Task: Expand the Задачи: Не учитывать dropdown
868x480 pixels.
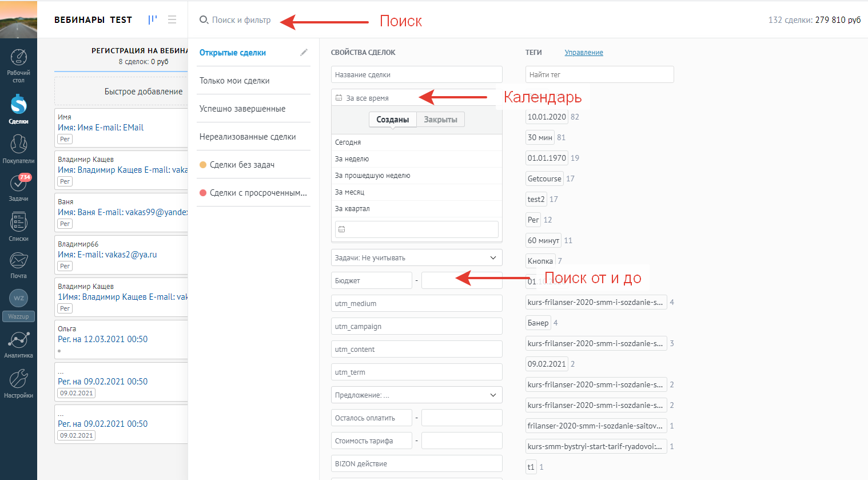Action: 416,258
